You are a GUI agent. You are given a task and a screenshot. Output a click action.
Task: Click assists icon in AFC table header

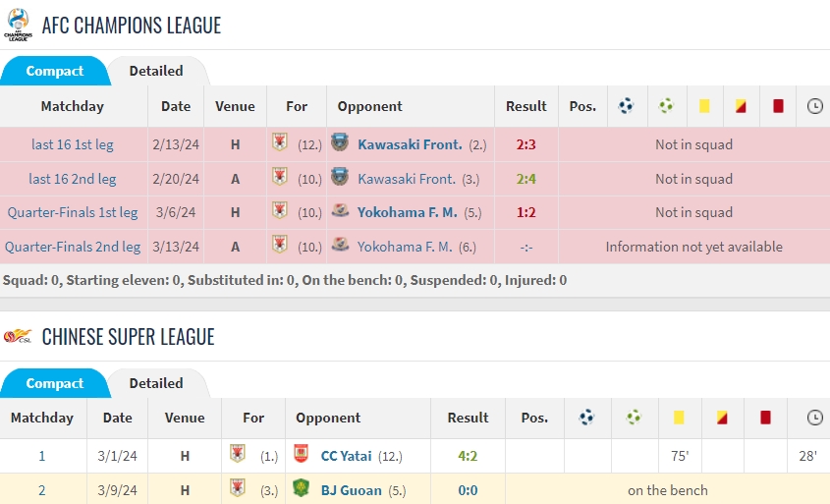pyautogui.click(x=666, y=106)
